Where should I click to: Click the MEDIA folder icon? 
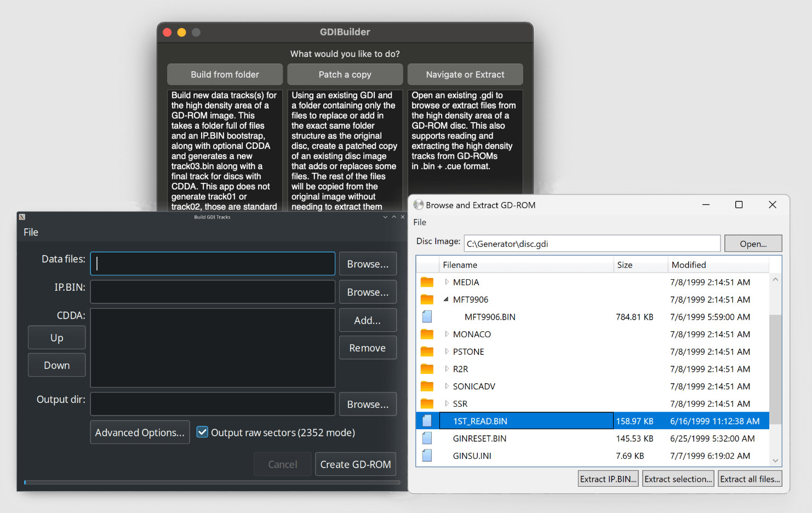coord(427,283)
